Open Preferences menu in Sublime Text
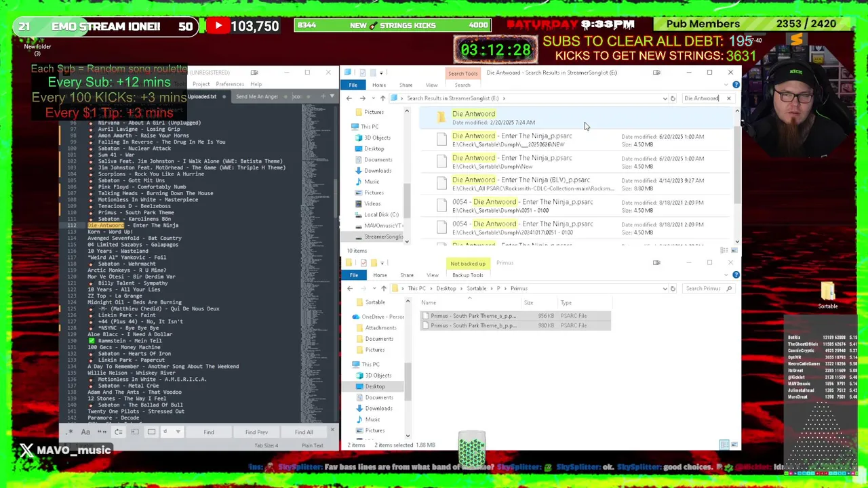The width and height of the screenshot is (868, 488). 230,84
